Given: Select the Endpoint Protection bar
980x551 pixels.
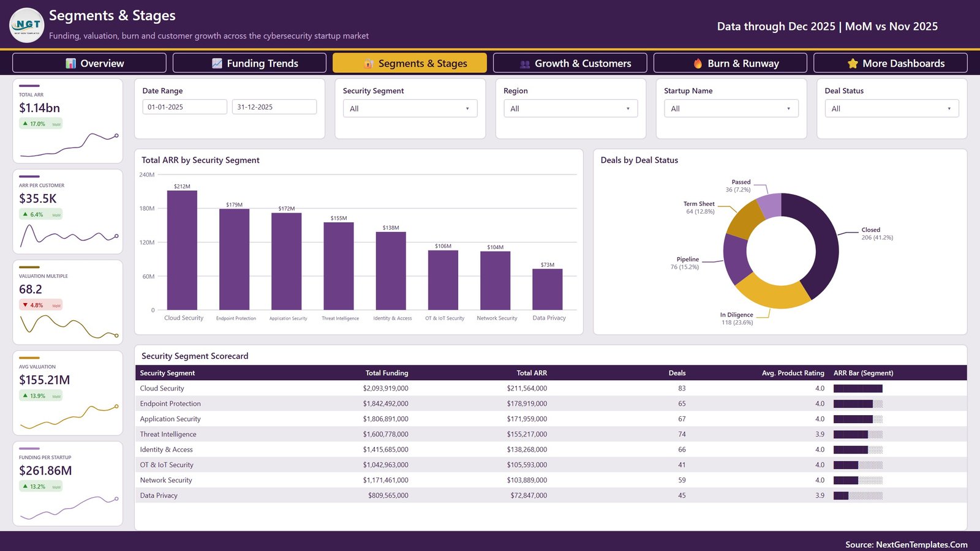Looking at the screenshot, I should [235, 260].
